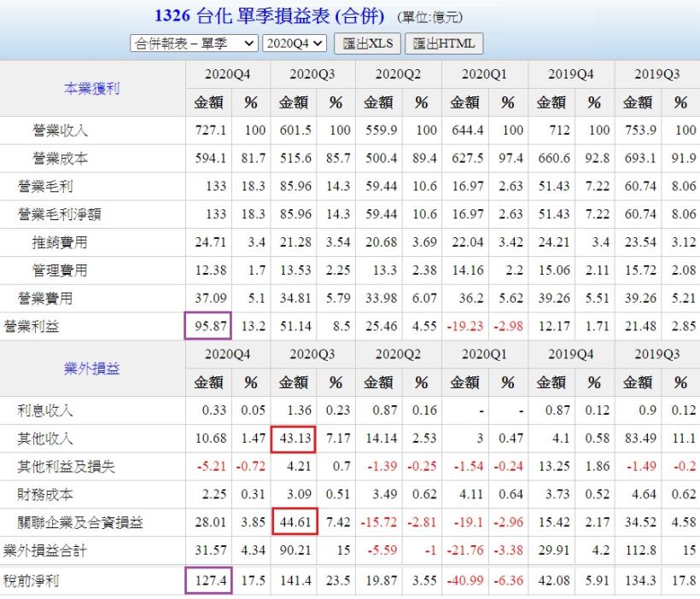Click the 559.9 revenue value for 2020Q2
700x599 pixels.
382,131
